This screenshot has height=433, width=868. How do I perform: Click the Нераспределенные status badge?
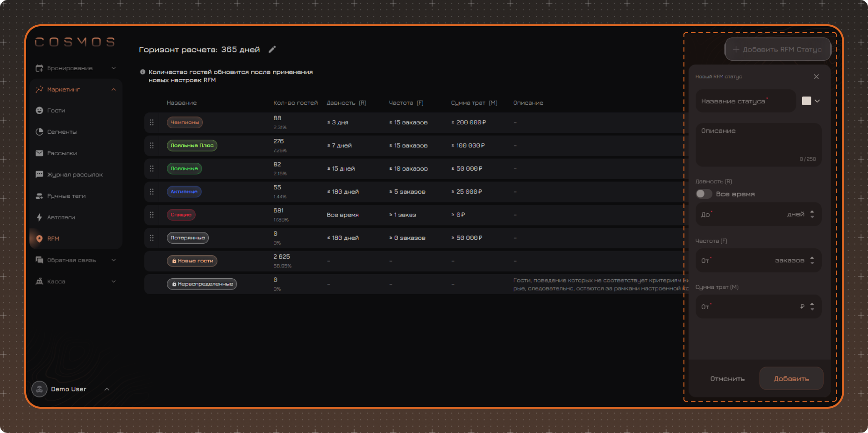point(202,284)
